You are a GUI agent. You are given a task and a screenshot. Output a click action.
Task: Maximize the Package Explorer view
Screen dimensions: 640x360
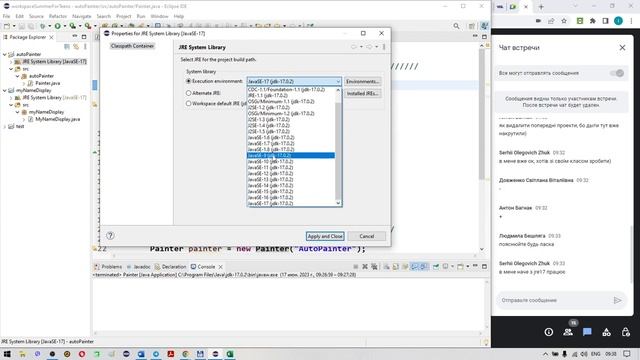pos(84,37)
